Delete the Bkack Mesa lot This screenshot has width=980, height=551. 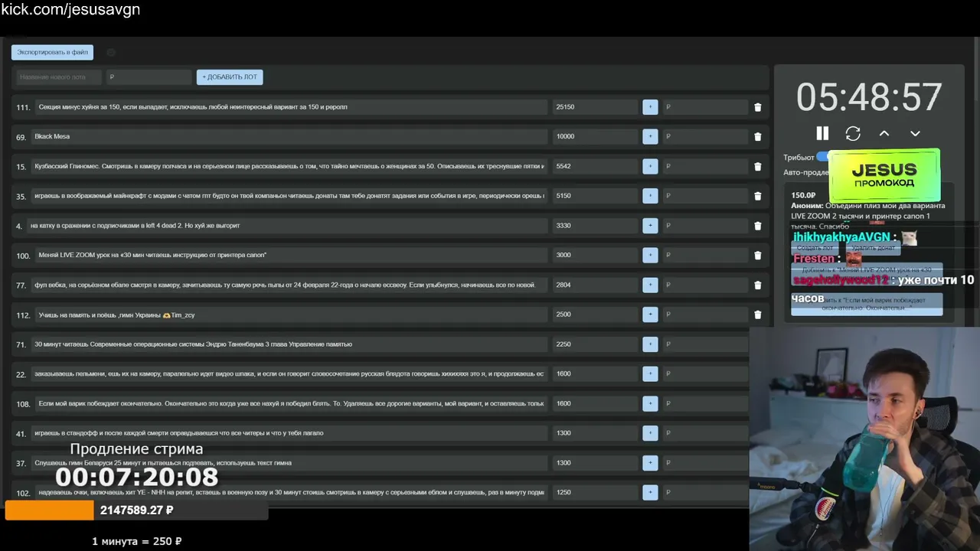758,137
